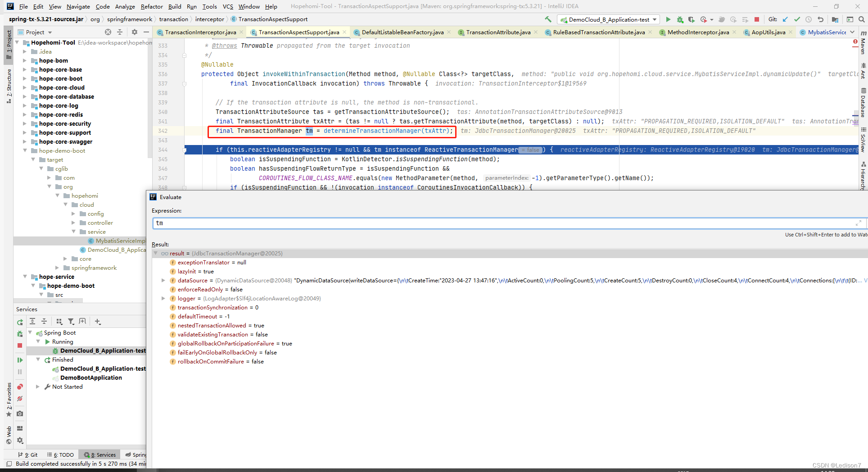The height and width of the screenshot is (472, 868).
Task: Run DemoCloud_B_Application-test with green play icon
Action: point(668,19)
